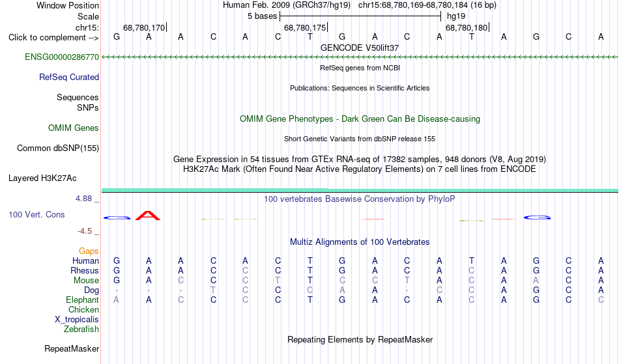Screen dimensions: 619x364
Task: Click the RepeatMasker track label
Action: (72, 349)
